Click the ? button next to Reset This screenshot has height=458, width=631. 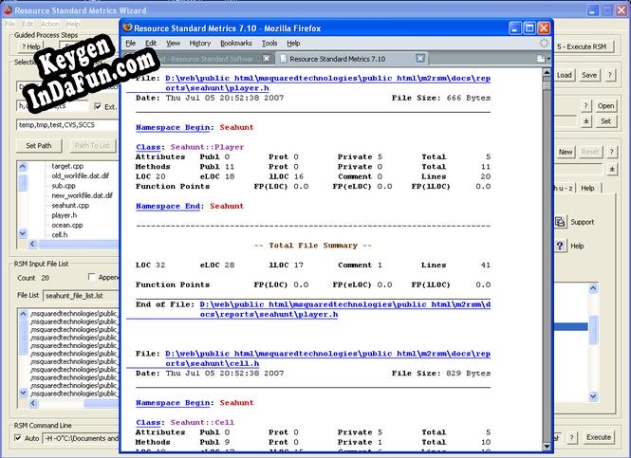click(x=611, y=152)
